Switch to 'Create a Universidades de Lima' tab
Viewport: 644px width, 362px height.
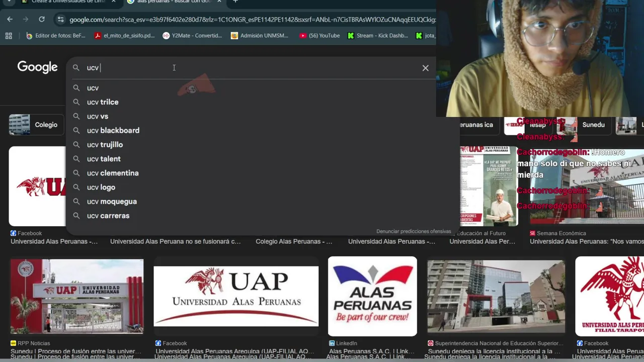69,2
